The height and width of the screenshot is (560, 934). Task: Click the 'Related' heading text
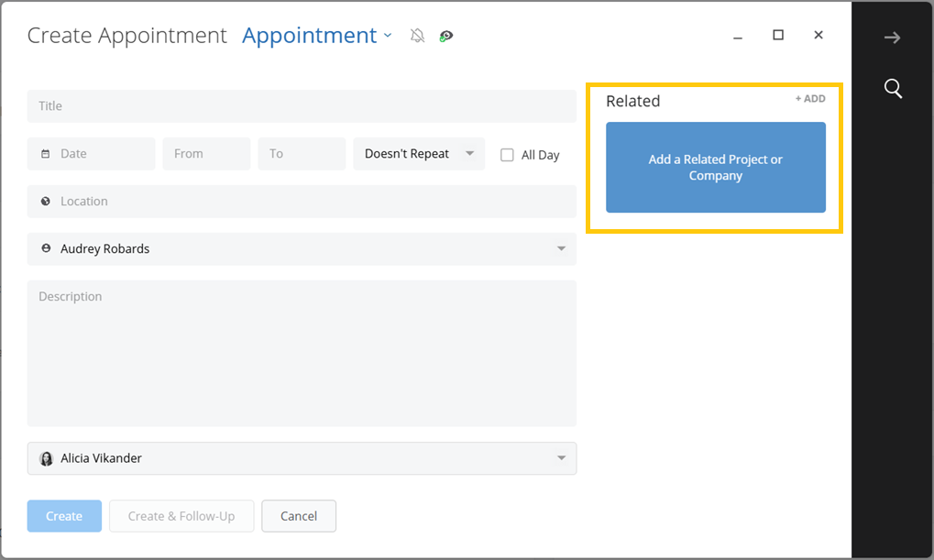(x=632, y=101)
